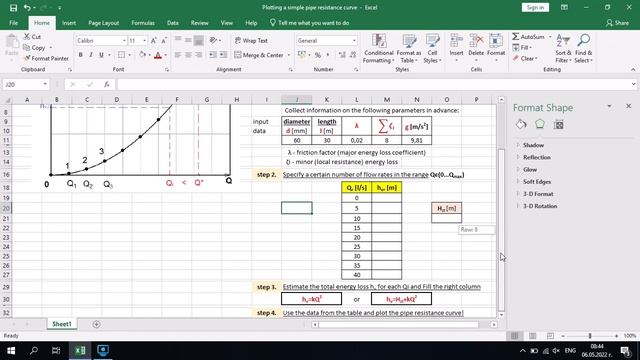
Task: Select the Sheet1 tab
Action: click(62, 324)
